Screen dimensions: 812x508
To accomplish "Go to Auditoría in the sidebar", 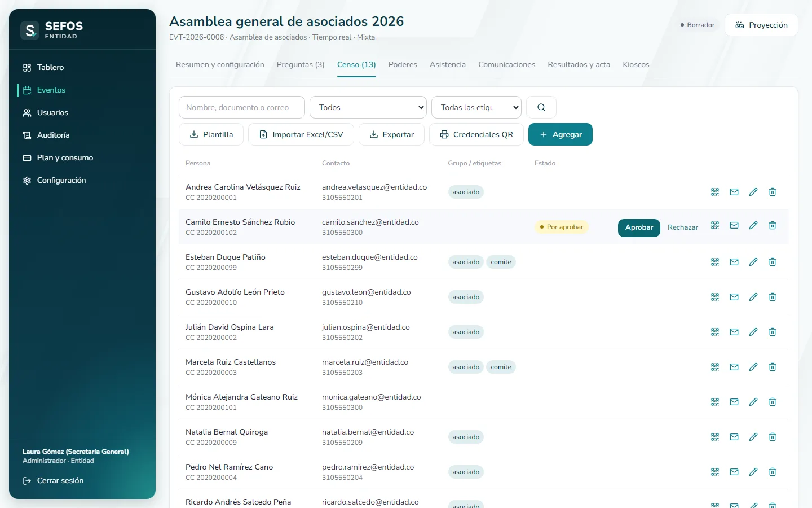I will [x=82, y=135].
